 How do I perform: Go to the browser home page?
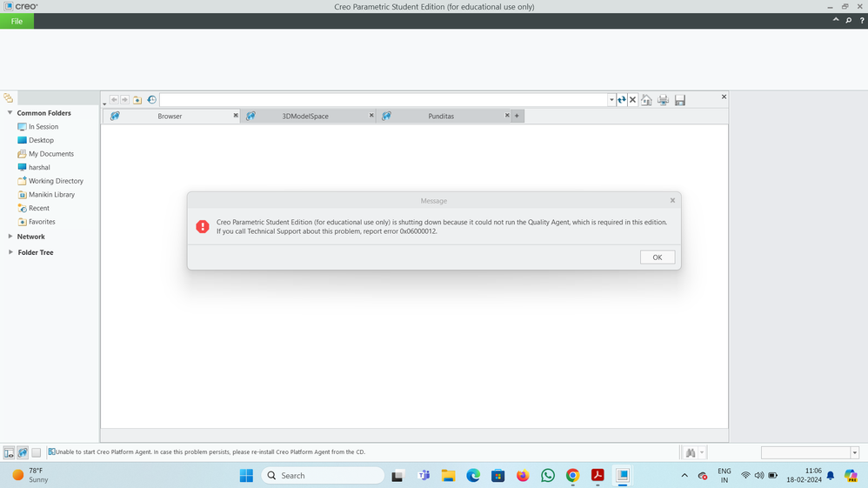tap(646, 100)
